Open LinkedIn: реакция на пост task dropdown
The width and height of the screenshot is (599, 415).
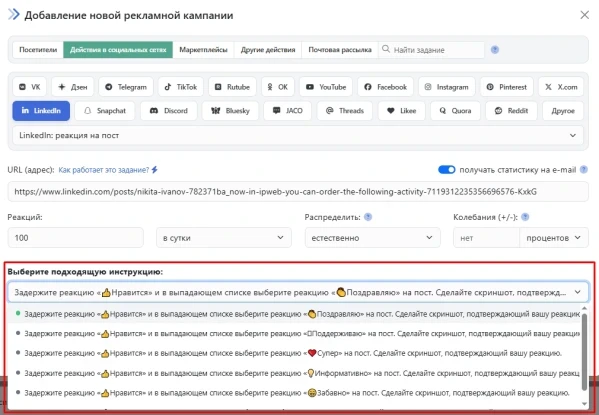tap(298, 135)
